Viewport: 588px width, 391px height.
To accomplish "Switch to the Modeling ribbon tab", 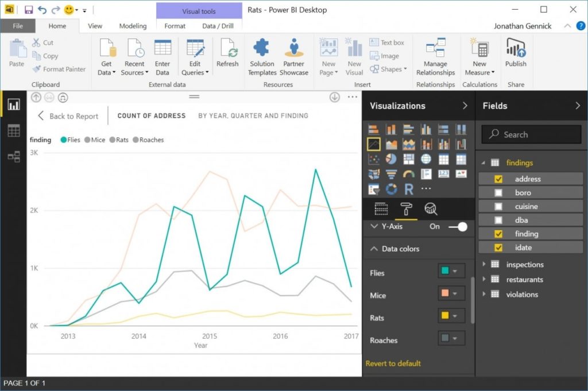I will [133, 25].
